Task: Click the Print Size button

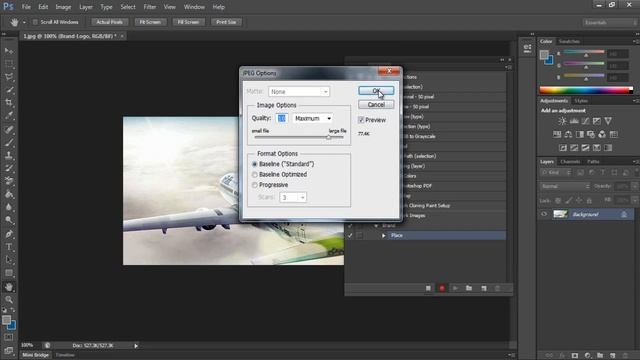Action: (226, 22)
